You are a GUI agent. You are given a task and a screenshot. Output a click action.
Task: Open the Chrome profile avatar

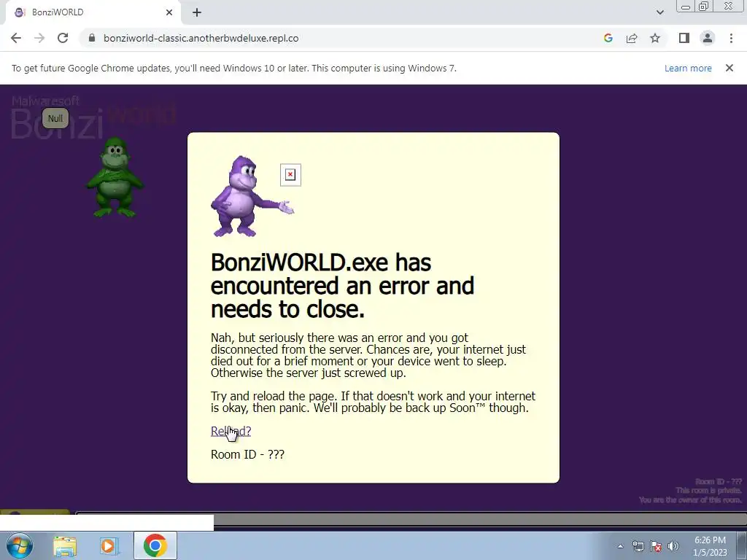point(708,38)
